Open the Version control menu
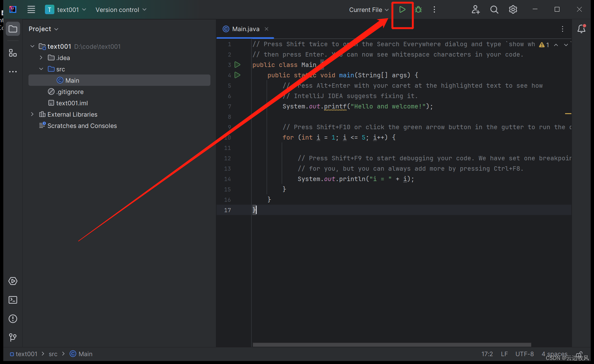 tap(121, 10)
